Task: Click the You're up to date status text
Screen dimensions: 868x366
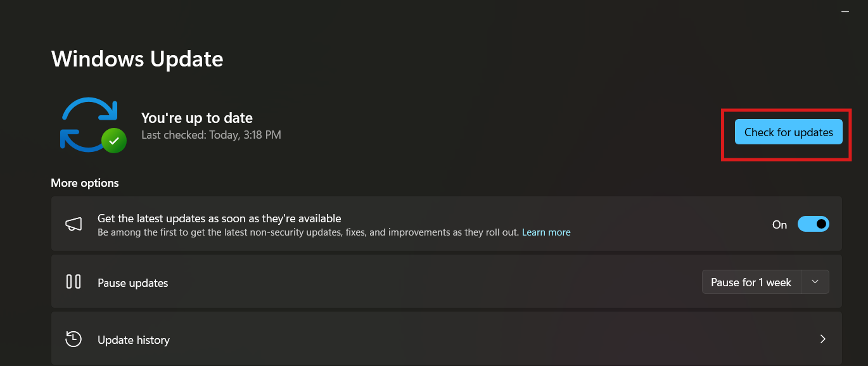Action: (196, 118)
